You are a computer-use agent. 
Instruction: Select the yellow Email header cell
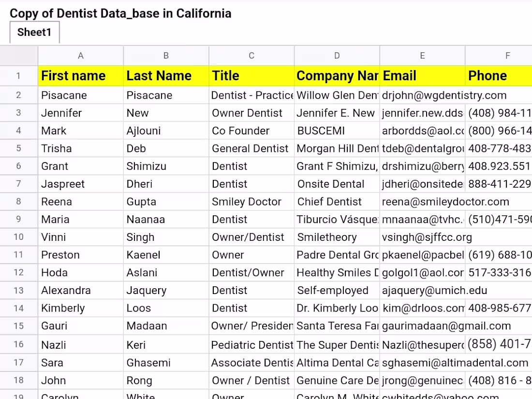point(422,75)
